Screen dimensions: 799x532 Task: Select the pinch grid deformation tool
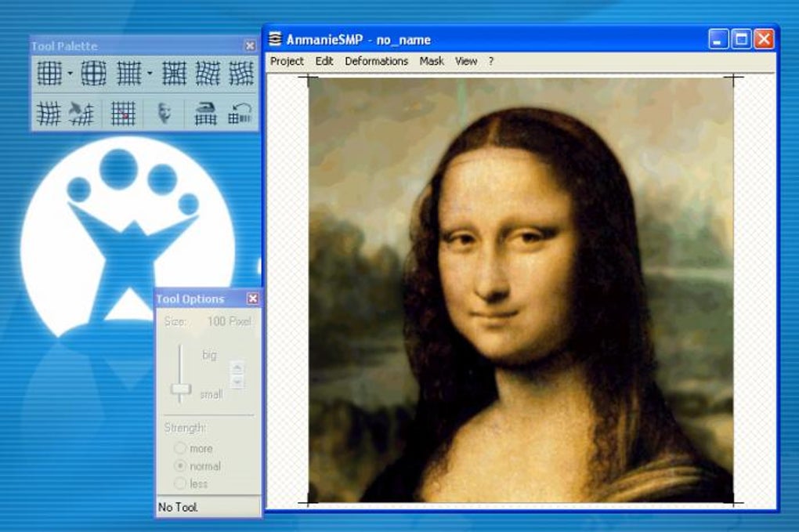pyautogui.click(x=174, y=73)
